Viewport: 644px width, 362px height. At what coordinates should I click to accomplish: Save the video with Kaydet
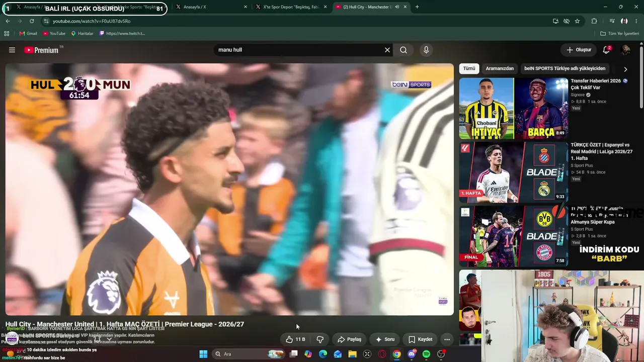pyautogui.click(x=421, y=339)
